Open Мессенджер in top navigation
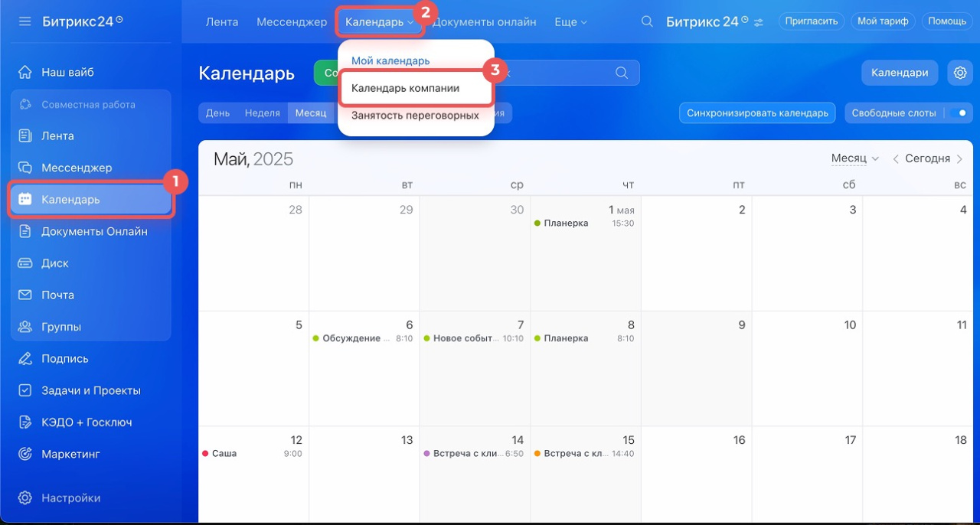The height and width of the screenshot is (525, 980). point(292,22)
